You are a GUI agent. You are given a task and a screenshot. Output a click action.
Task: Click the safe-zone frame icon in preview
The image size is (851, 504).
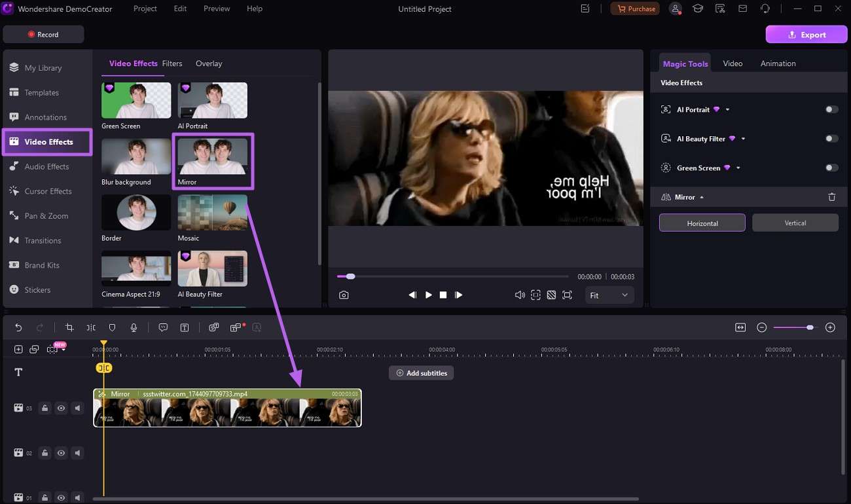click(x=535, y=295)
